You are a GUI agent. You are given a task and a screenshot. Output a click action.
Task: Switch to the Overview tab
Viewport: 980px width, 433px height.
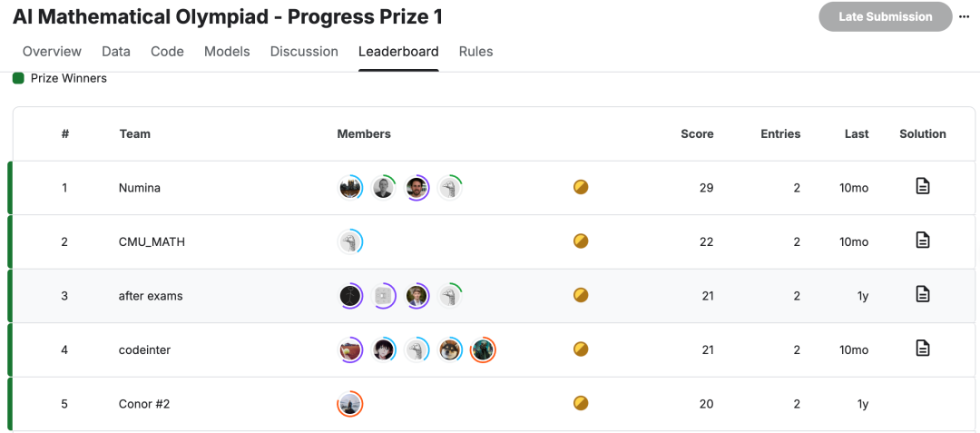52,52
